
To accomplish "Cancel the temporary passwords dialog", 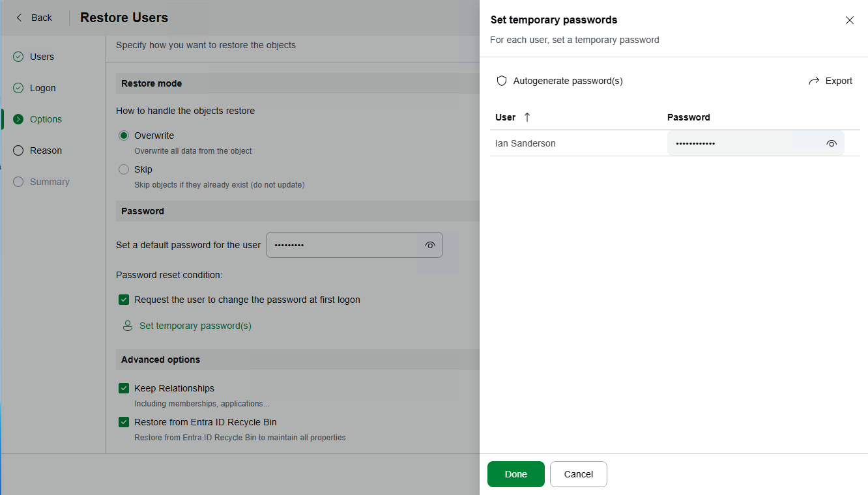I will point(578,474).
